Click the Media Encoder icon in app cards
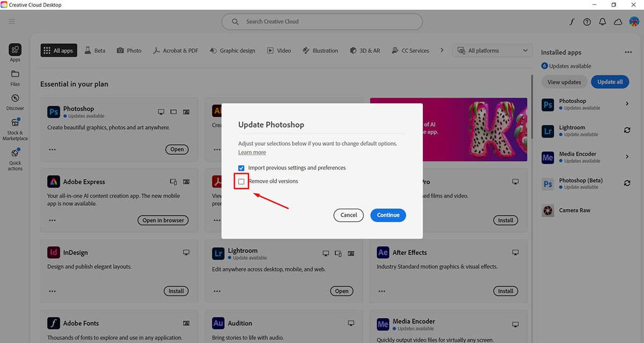Image resolution: width=644 pixels, height=343 pixels. pos(383,323)
